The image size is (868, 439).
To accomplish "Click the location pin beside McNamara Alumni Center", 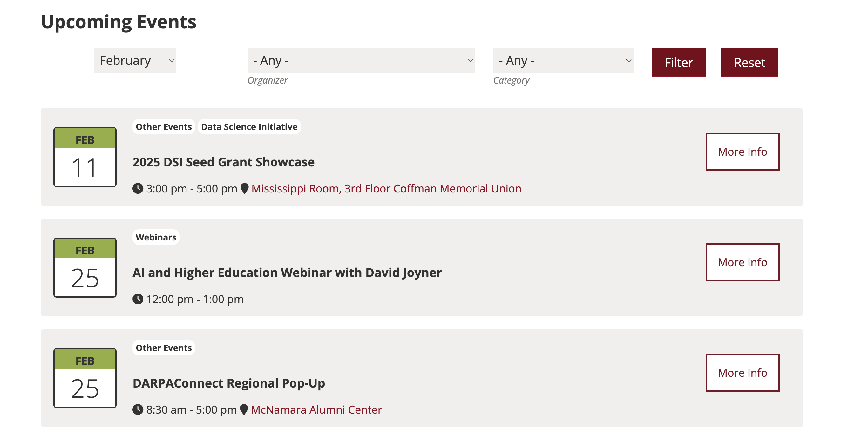I will [244, 409].
